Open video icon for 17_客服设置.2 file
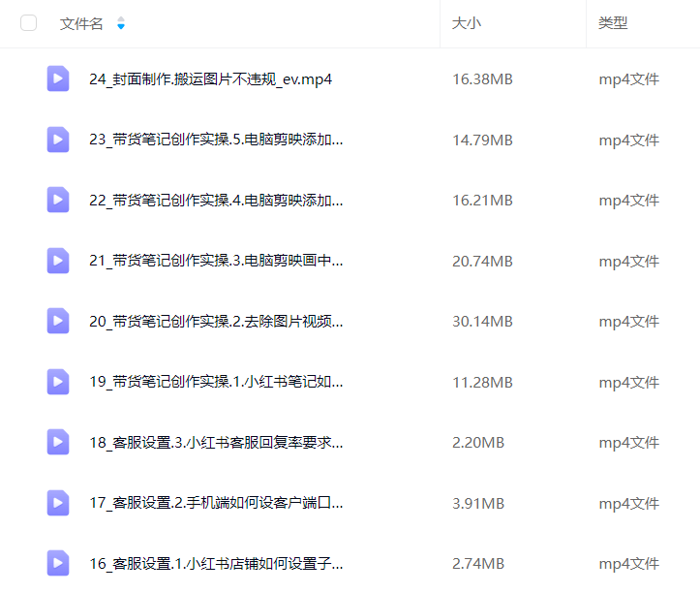 [58, 503]
